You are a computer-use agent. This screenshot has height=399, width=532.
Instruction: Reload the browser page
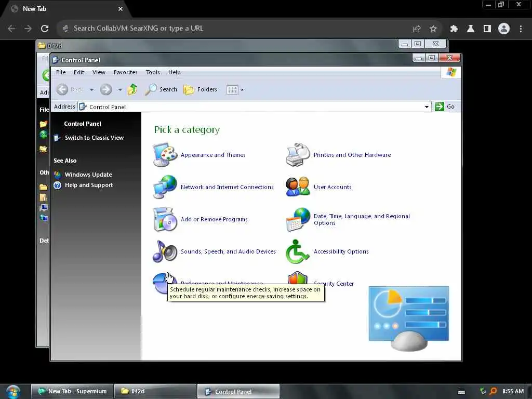[x=45, y=29]
